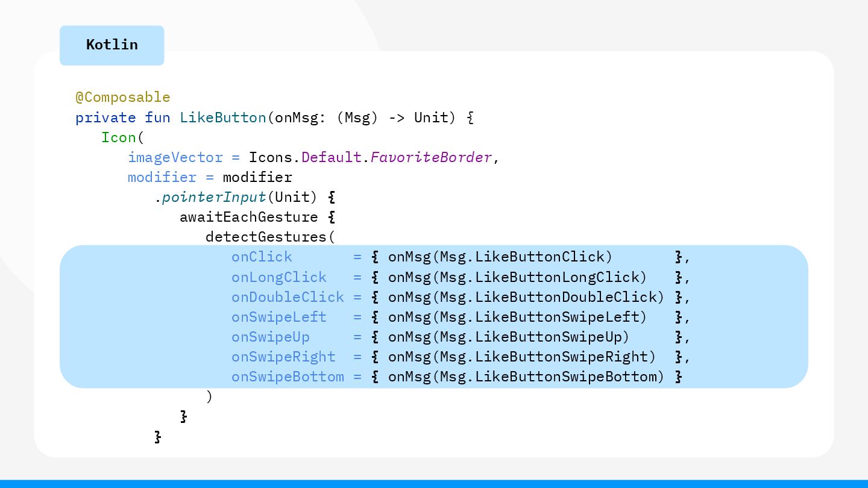868x488 pixels.
Task: Click onMsg(Msg.LikeButtonSwipeBottom) expression
Action: (526, 377)
